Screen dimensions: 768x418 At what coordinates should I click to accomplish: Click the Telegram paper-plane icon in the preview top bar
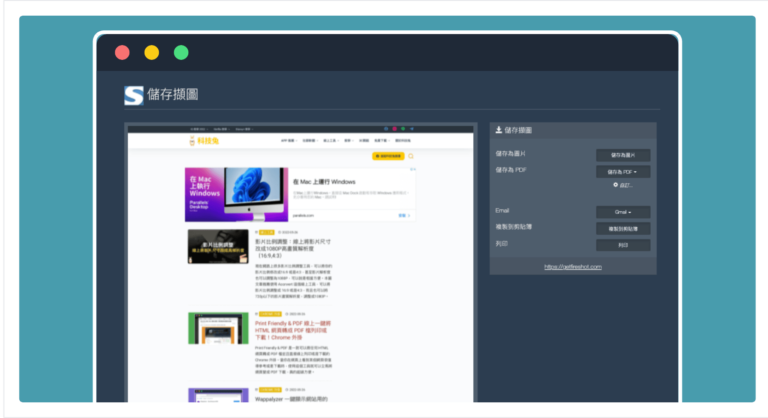click(x=412, y=129)
